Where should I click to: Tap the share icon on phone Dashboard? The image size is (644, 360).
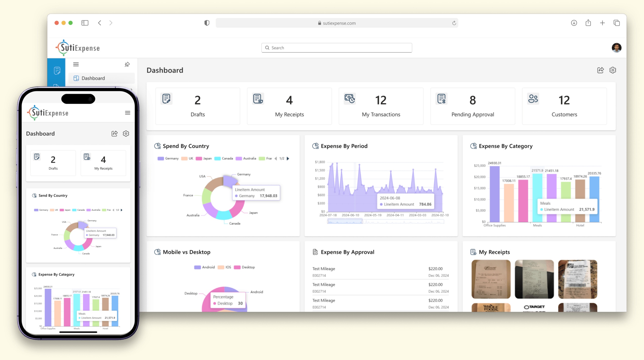pos(115,134)
